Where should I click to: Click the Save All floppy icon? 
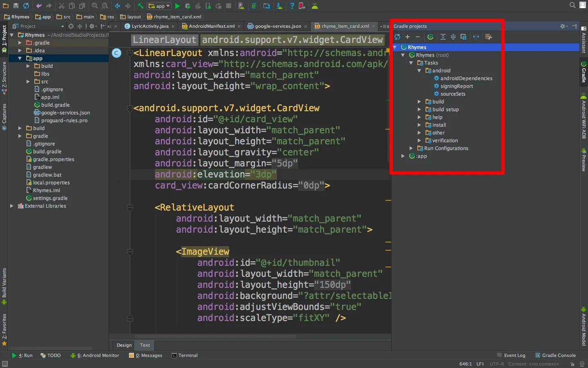16,6
